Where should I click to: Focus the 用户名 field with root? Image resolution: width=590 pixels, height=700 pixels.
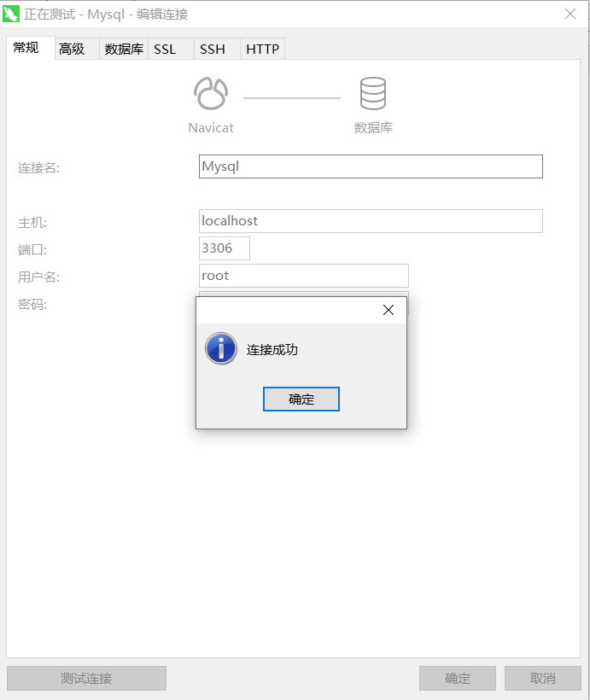(x=304, y=276)
